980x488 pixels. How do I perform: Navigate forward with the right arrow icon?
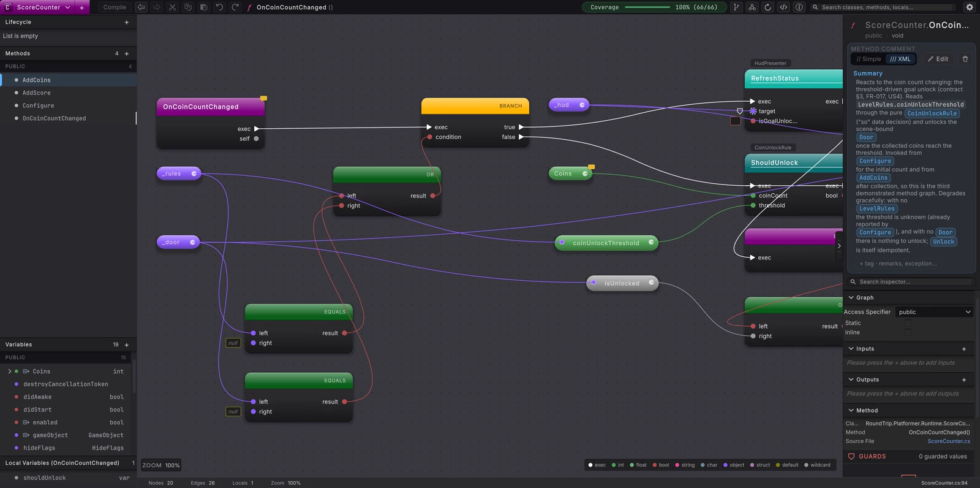(x=157, y=7)
